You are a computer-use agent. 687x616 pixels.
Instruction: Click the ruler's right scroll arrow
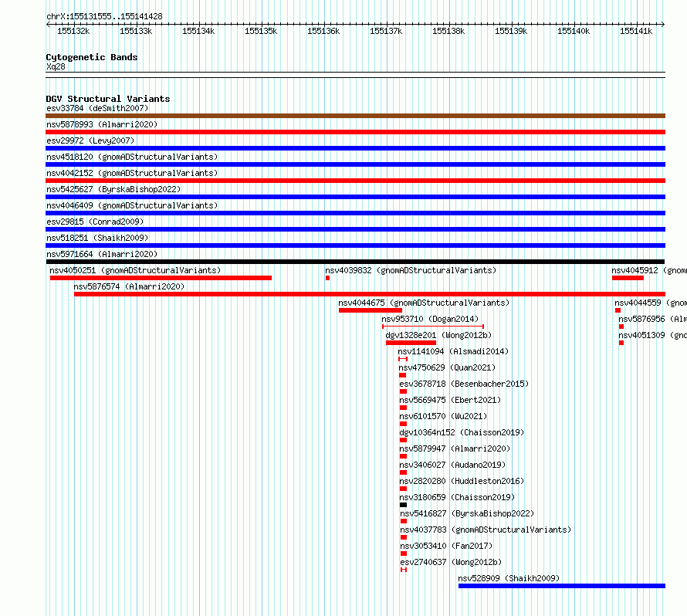663,24
